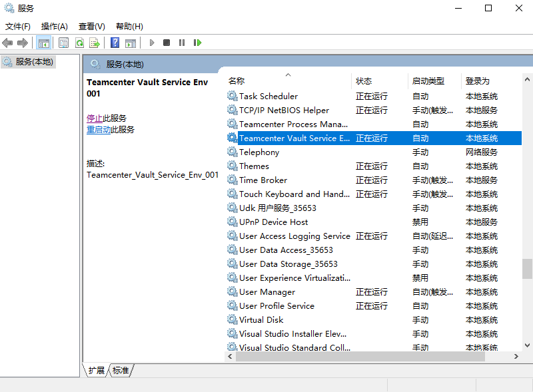
Task: Click the Back arrow in toolbar
Action: (x=7, y=43)
